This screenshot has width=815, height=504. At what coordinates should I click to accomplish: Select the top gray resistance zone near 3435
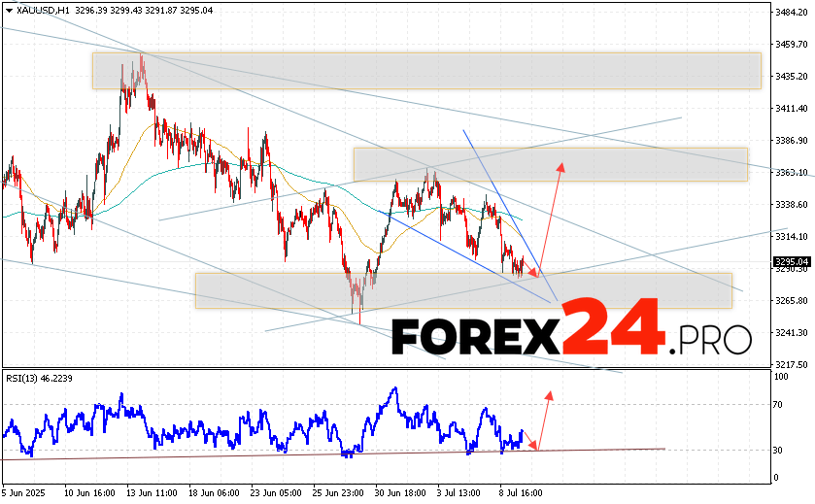click(x=426, y=70)
